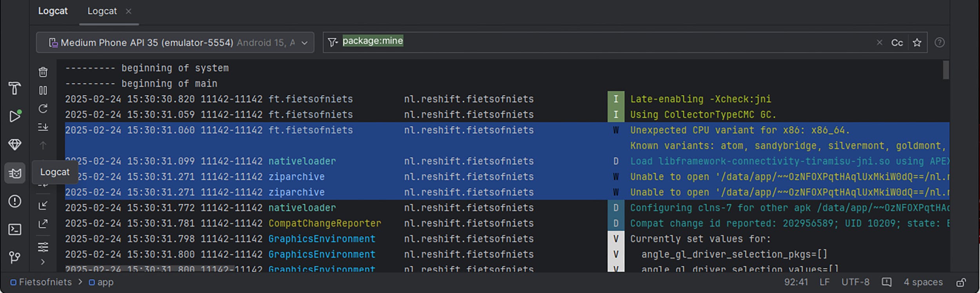Open the Medium Phone API 35 device dropdown
The height and width of the screenshot is (293, 980).
(x=175, y=43)
